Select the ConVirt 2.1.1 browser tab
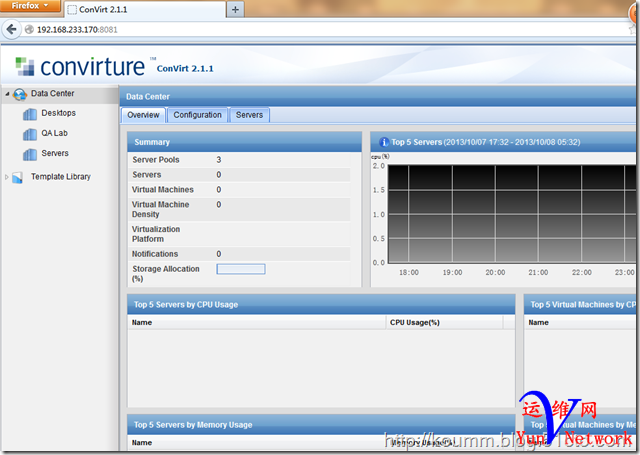Screen dimensions: 640x455 (145, 9)
